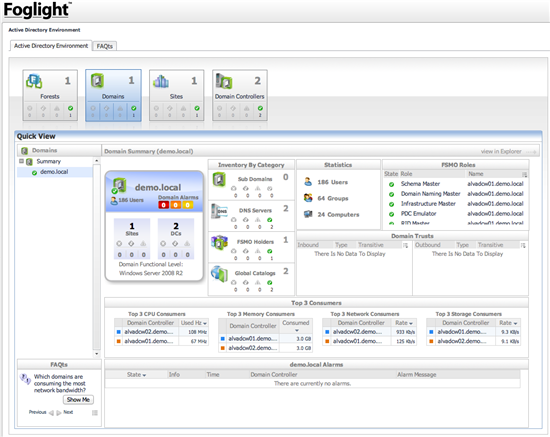Click the Name column header in FSMO Roles
Viewport: 550px width, 437px height.
476,174
